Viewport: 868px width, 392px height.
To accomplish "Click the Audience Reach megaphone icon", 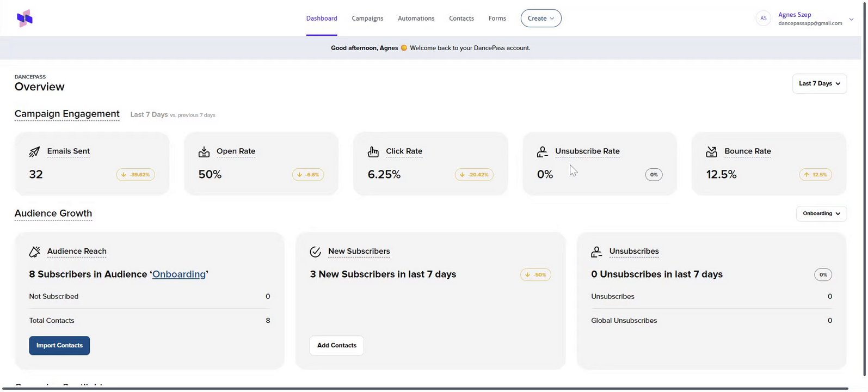I will click(x=35, y=252).
